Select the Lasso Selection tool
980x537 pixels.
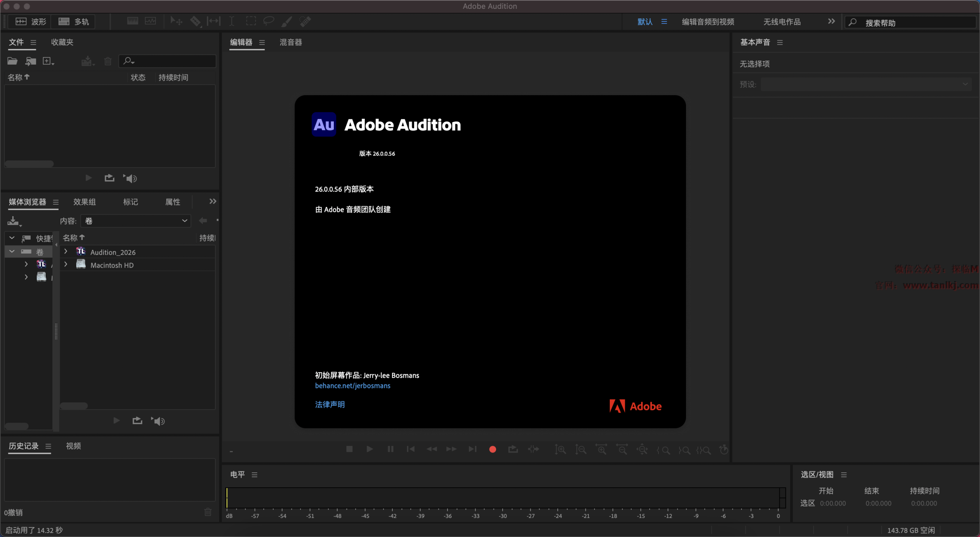[x=269, y=21]
